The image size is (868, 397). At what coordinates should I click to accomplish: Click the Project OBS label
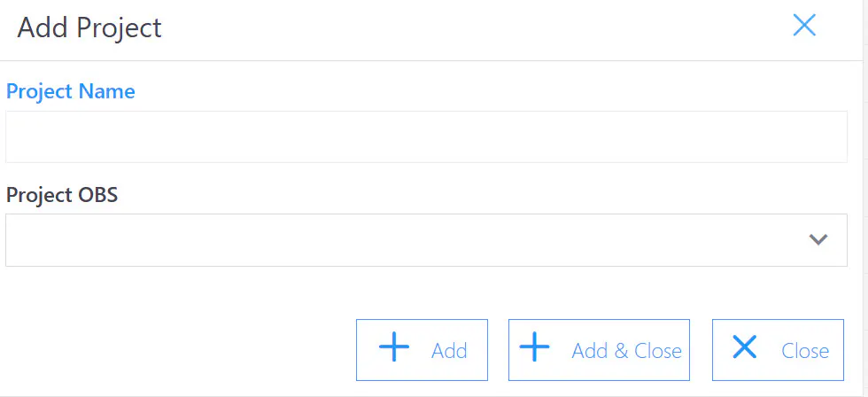[x=61, y=195]
